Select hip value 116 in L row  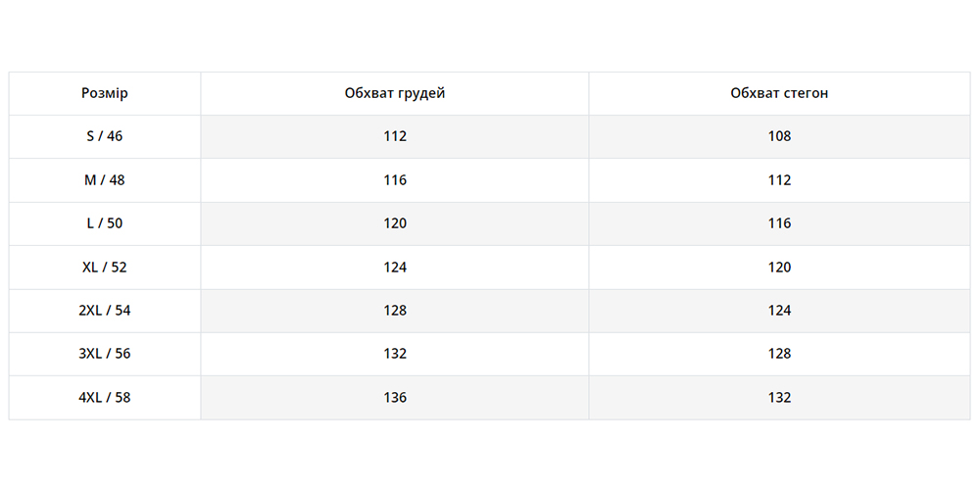[x=779, y=223]
